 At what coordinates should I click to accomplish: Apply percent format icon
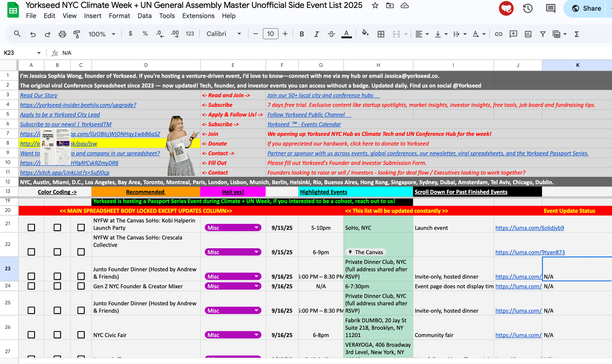[145, 34]
